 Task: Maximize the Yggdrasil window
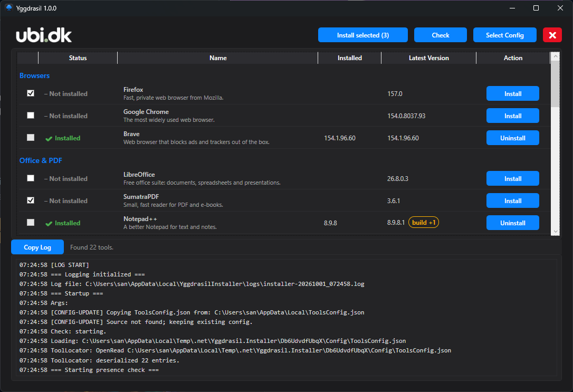[x=536, y=8]
